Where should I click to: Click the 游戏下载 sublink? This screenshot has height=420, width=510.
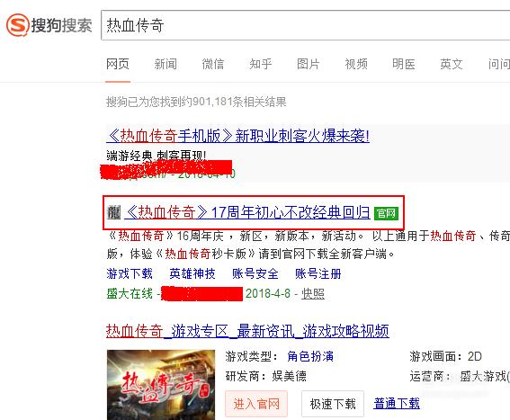pyautogui.click(x=130, y=273)
